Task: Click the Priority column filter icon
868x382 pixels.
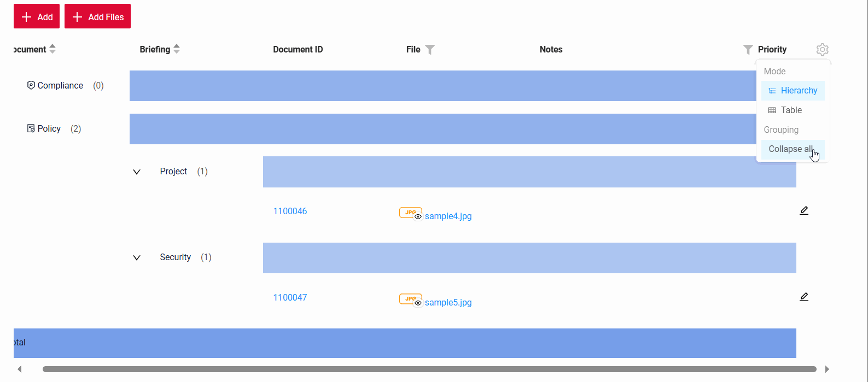Action: pos(748,50)
